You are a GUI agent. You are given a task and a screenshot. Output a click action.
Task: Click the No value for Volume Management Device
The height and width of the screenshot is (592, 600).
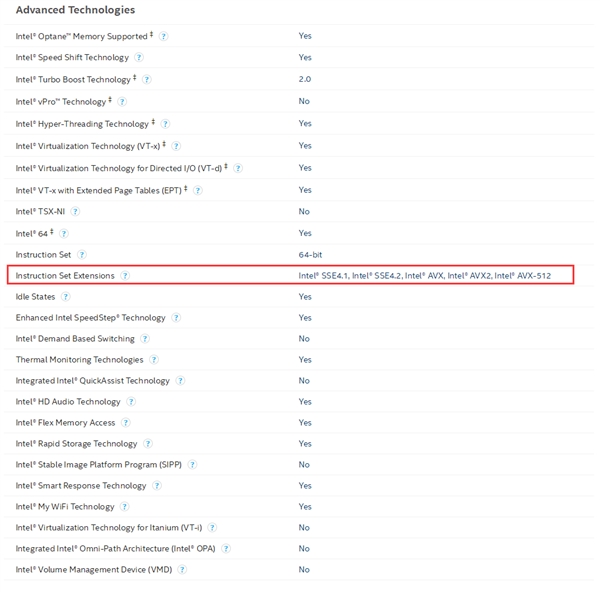click(304, 570)
